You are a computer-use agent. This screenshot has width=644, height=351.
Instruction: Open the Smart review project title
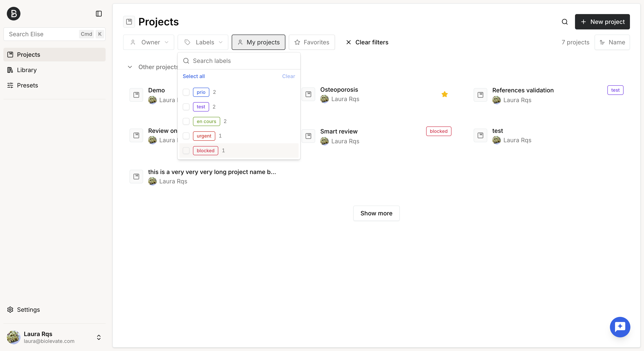[339, 131]
